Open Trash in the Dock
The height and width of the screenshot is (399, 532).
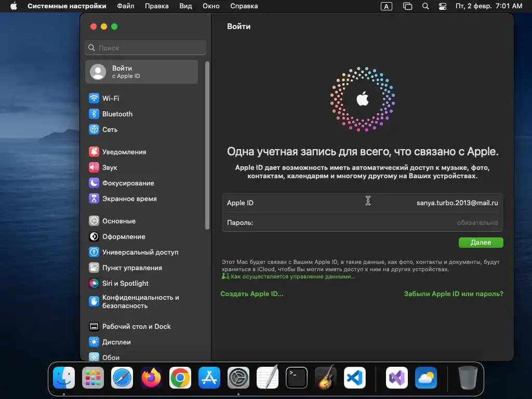468,378
